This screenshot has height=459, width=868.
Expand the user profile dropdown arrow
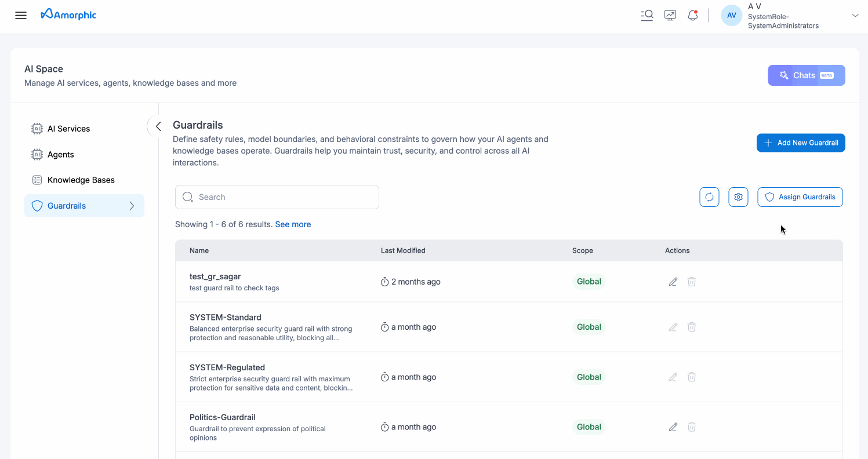point(855,16)
